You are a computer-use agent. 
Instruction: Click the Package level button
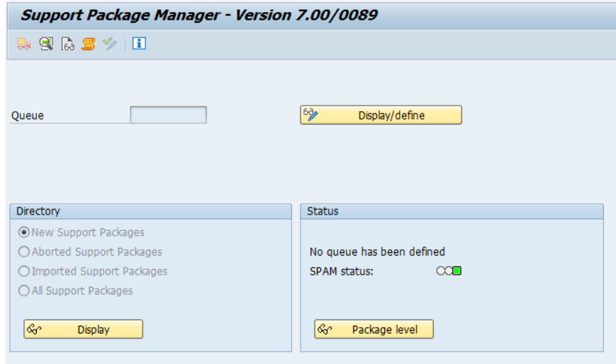374,329
